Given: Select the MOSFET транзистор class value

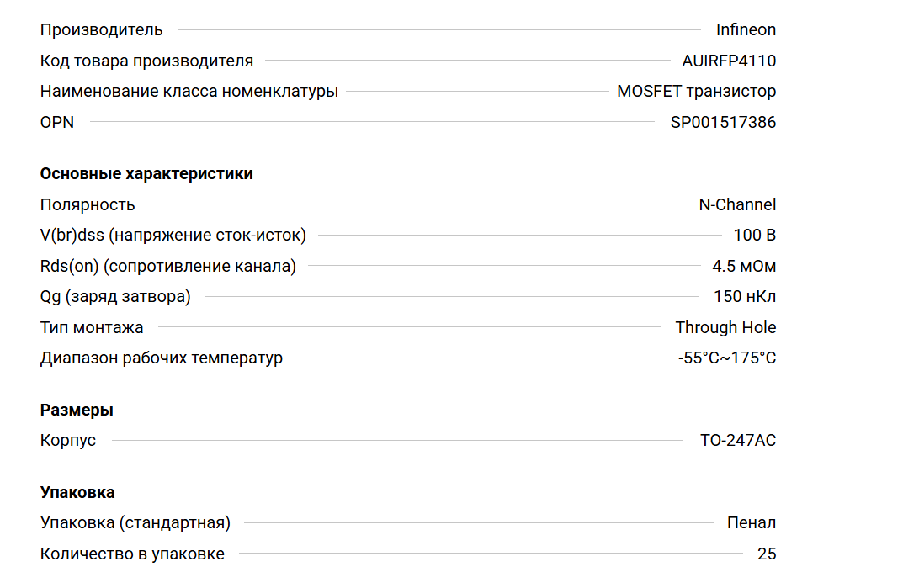Looking at the screenshot, I should 696,92.
